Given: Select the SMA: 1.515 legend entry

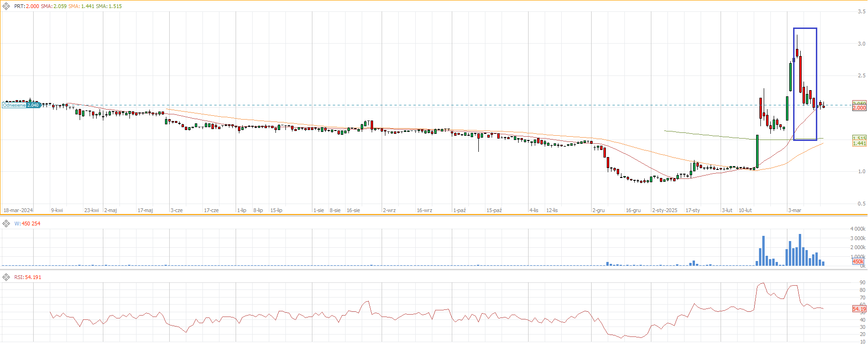Looking at the screenshot, I should 109,6.
